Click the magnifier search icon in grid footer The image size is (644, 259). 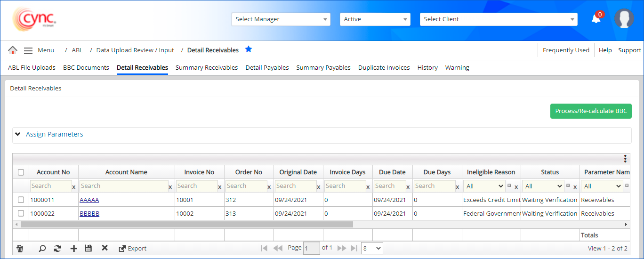pos(42,248)
